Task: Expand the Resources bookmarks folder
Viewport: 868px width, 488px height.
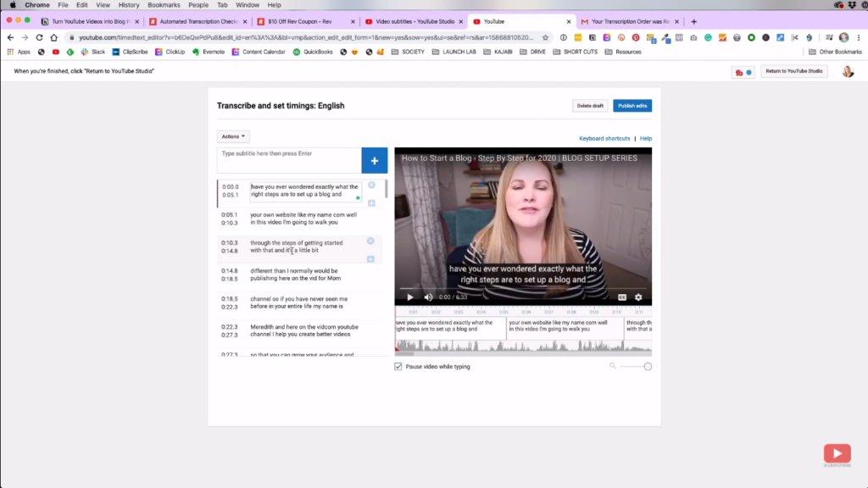Action: point(623,52)
